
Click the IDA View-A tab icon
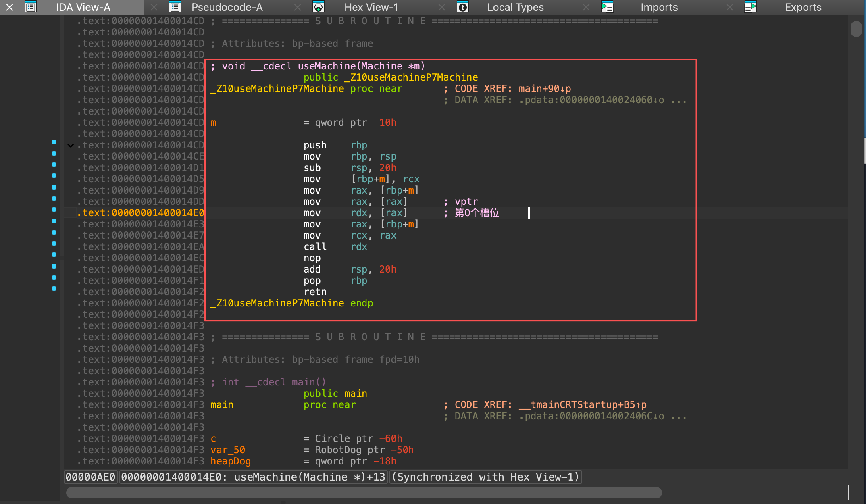[x=31, y=7]
